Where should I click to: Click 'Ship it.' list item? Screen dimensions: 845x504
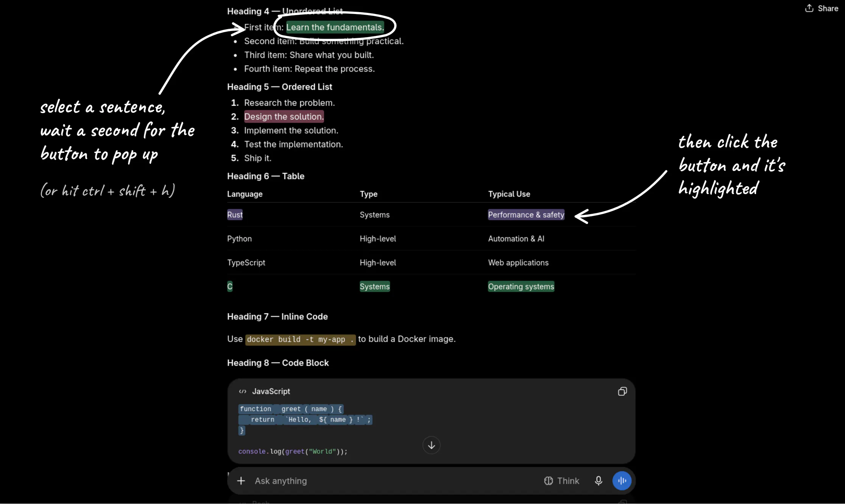[257, 158]
